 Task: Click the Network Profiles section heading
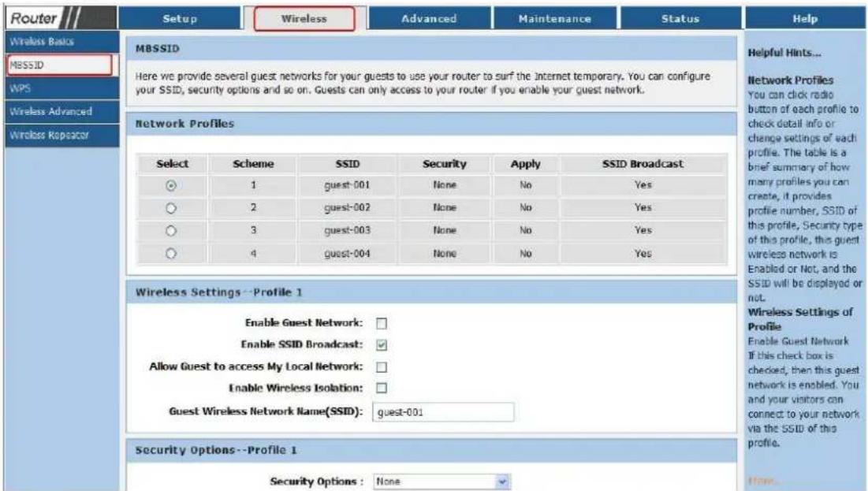[x=185, y=124]
